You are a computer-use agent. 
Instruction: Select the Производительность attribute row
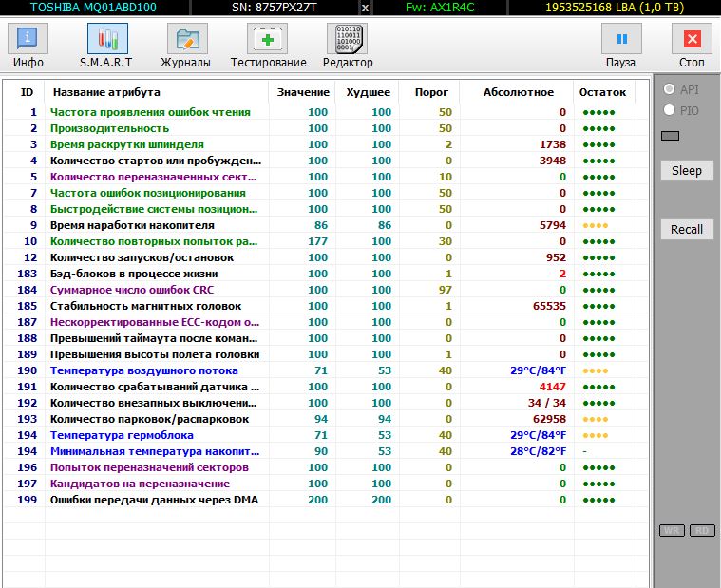click(x=324, y=128)
